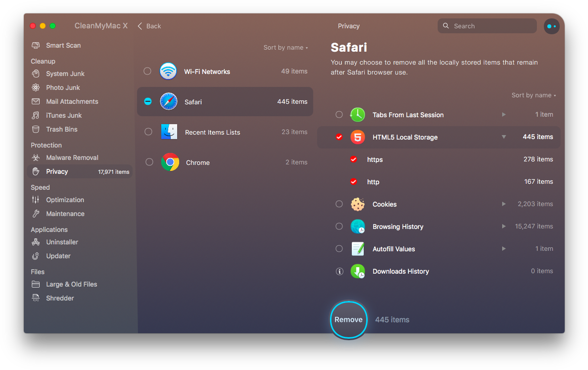The height and width of the screenshot is (370, 588).
Task: Click the Uninstaller label in the sidebar
Action: click(x=62, y=242)
